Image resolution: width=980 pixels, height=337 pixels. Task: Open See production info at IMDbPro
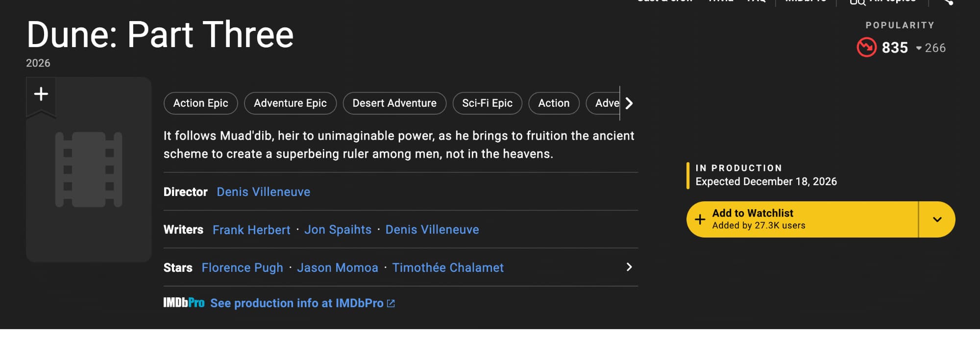pyautogui.click(x=296, y=304)
